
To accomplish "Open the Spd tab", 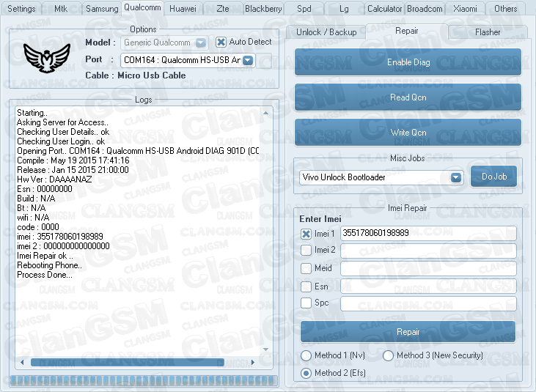I will tap(304, 9).
